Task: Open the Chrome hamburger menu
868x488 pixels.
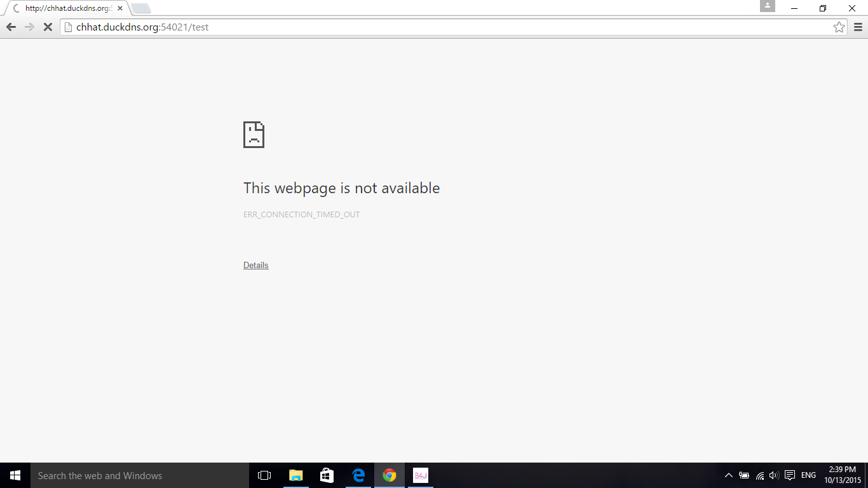Action: [858, 27]
